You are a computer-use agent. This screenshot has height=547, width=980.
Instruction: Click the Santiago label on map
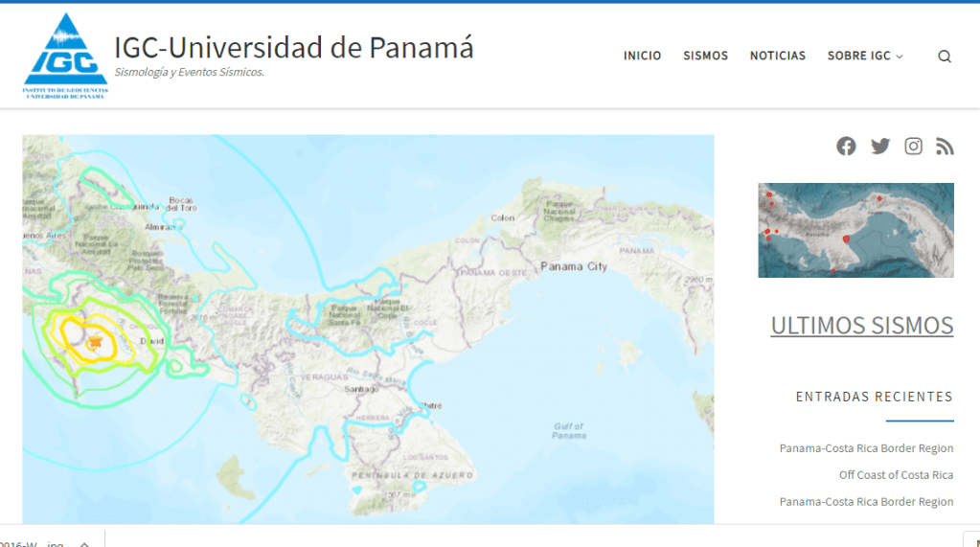point(361,389)
